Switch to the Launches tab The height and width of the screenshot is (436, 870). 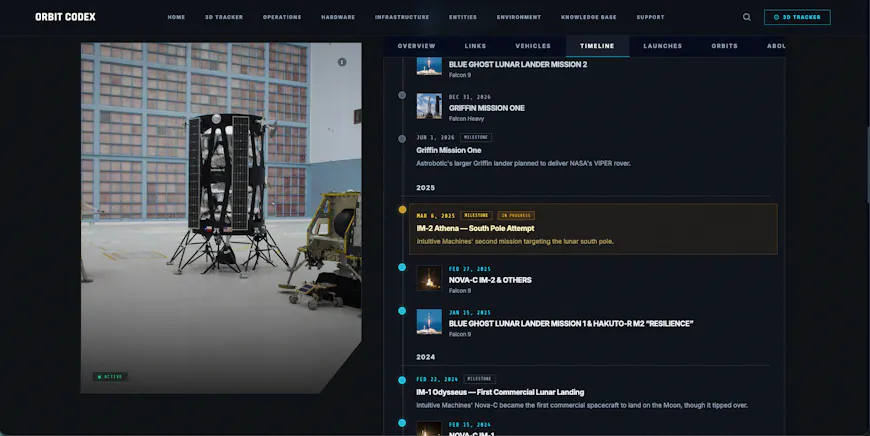(662, 46)
